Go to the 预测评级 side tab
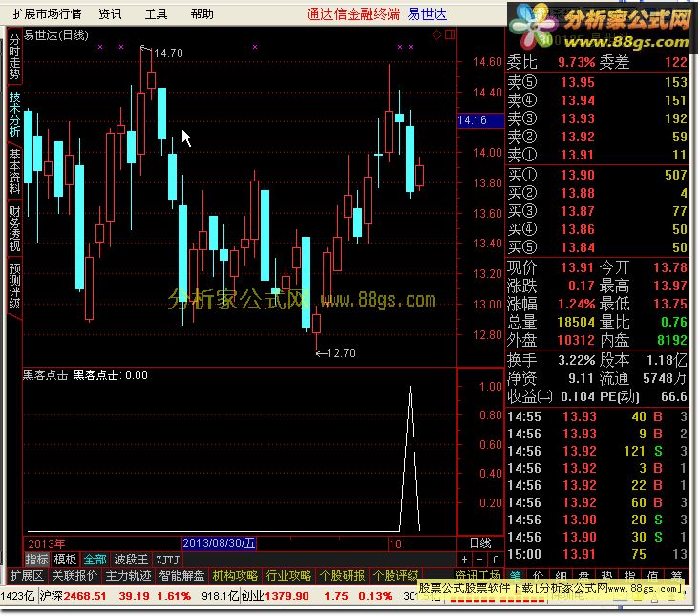 point(14,286)
